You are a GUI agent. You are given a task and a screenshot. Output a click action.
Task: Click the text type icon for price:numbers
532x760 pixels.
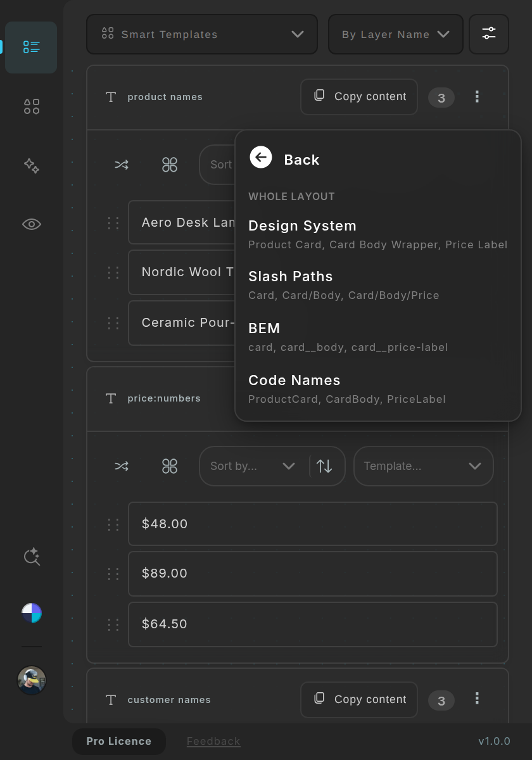[111, 398]
